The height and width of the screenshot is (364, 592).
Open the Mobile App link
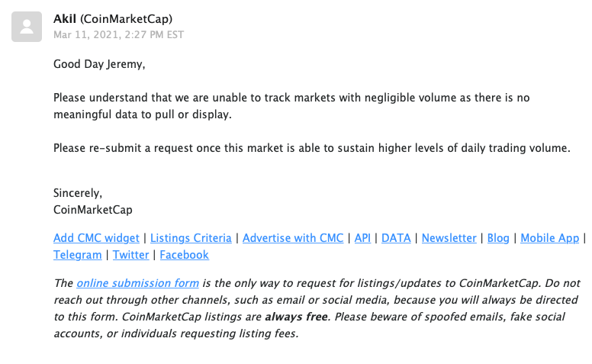[x=550, y=238]
